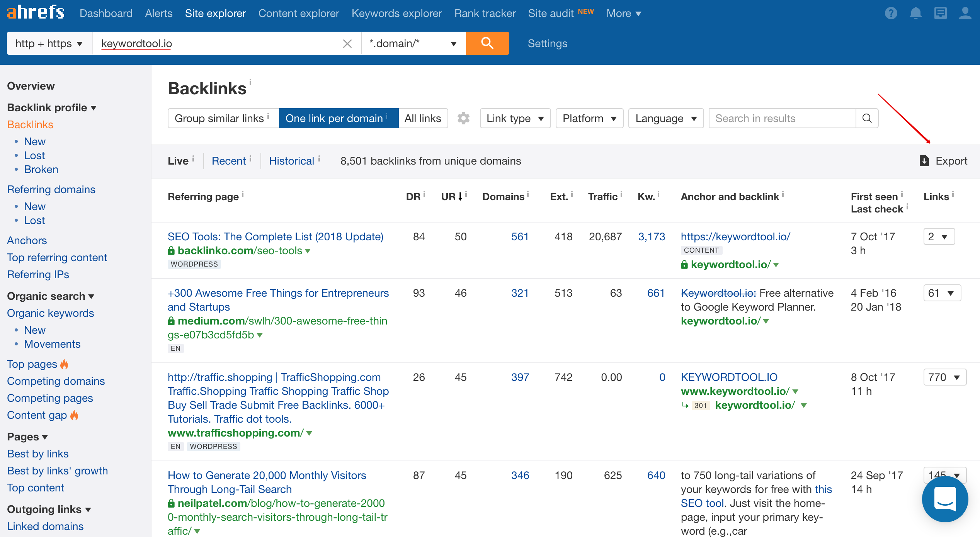Click info icon beside Live
The width and height of the screenshot is (980, 537).
(x=193, y=158)
